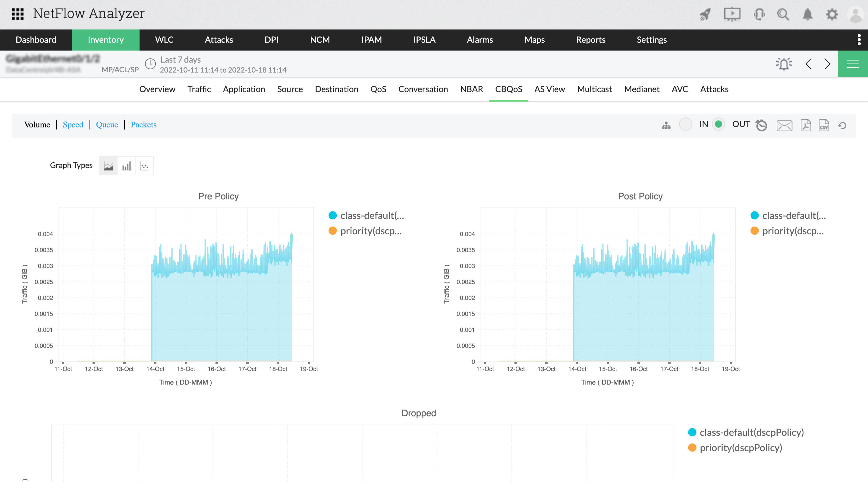Screen dimensions: 868x494
Task: Switch to the NBAR tab
Action: tap(471, 89)
